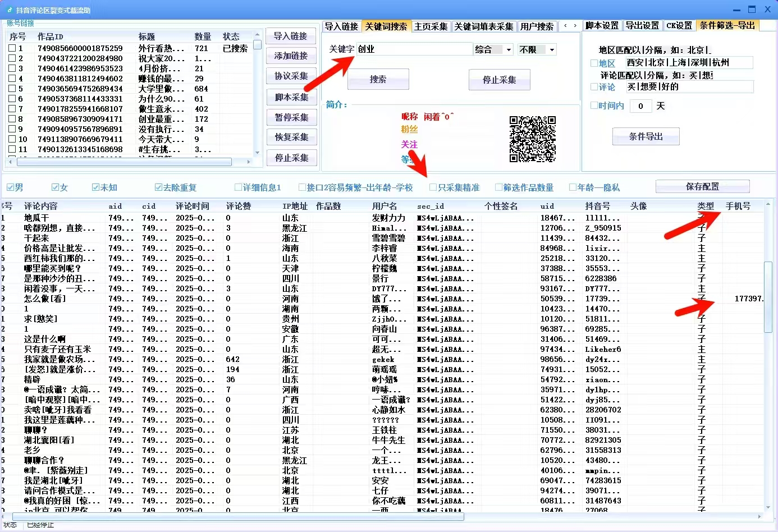
Task: Click the 添加链接 button
Action: [291, 56]
